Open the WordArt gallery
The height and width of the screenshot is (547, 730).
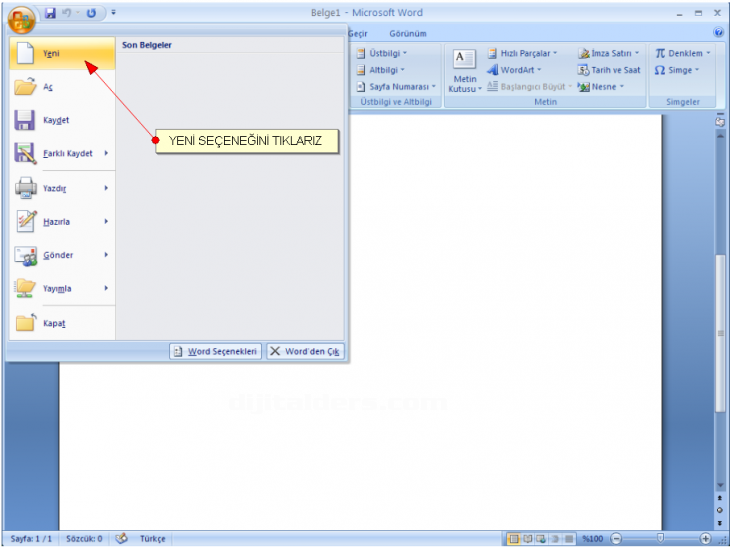click(x=514, y=70)
